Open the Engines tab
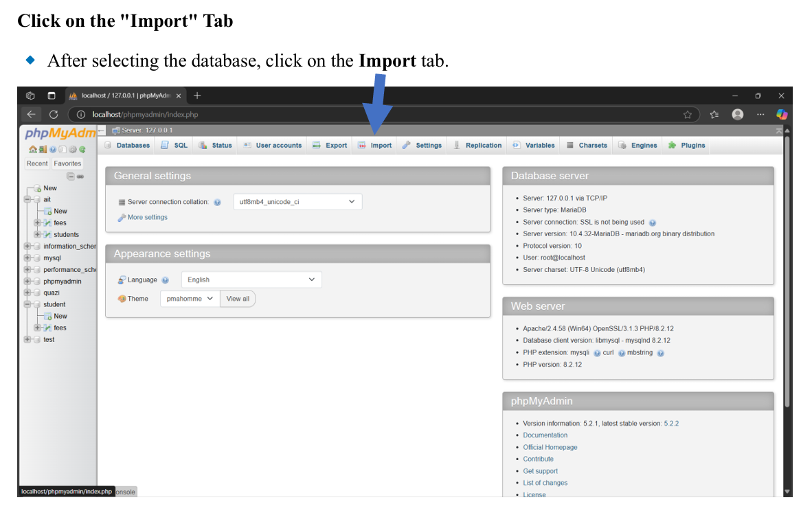Viewport: 812px width, 513px height. (638, 146)
